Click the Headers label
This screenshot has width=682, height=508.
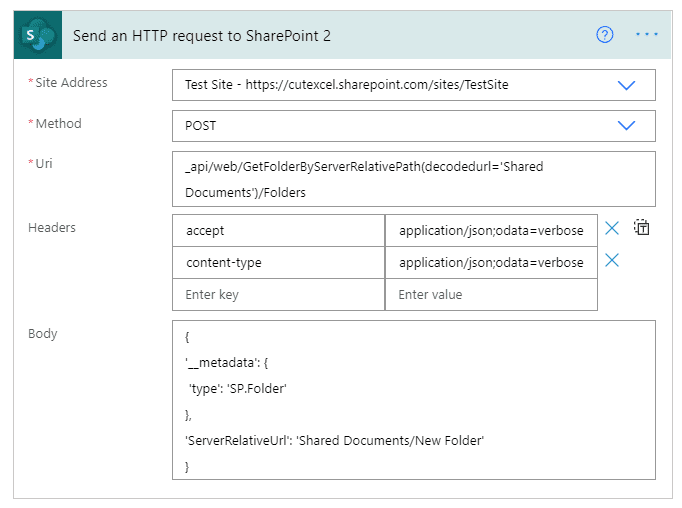click(x=52, y=227)
